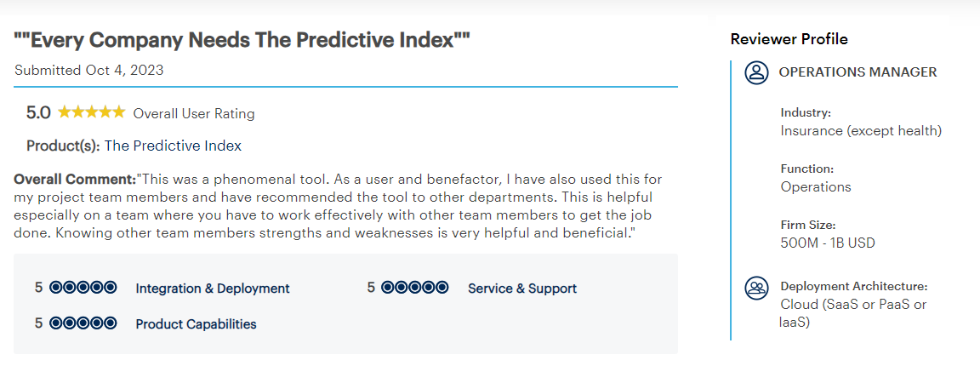Click the Service & Support label

(x=522, y=289)
